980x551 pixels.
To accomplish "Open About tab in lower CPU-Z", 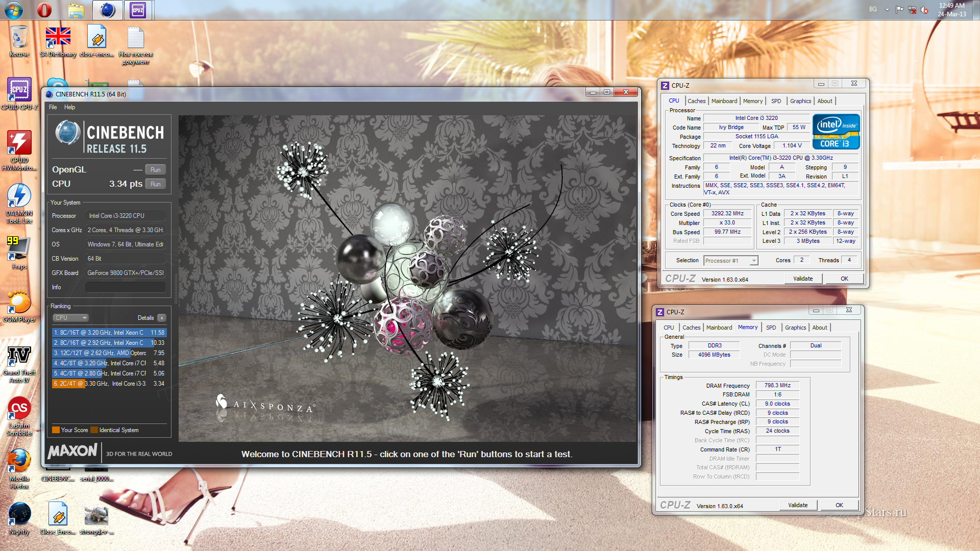I will (x=820, y=328).
